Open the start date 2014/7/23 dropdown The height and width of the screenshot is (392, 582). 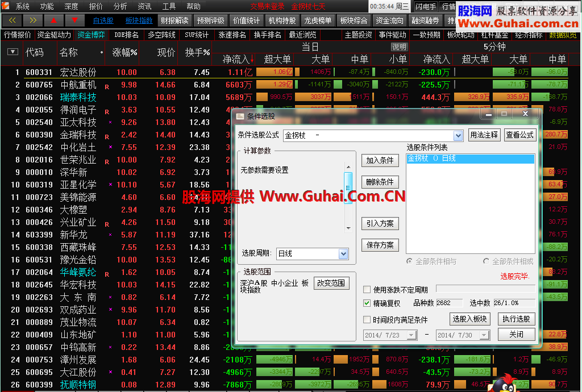click(411, 335)
